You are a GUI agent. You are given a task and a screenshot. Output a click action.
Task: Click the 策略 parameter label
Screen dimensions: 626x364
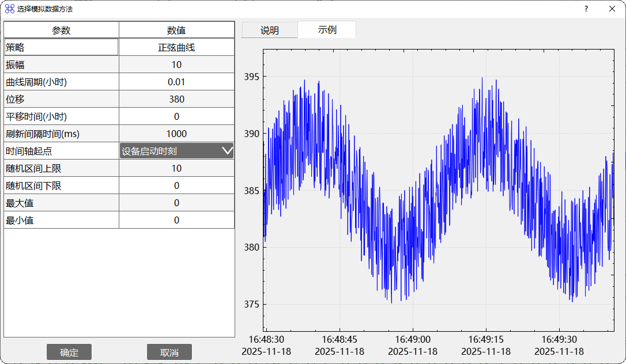click(15, 47)
